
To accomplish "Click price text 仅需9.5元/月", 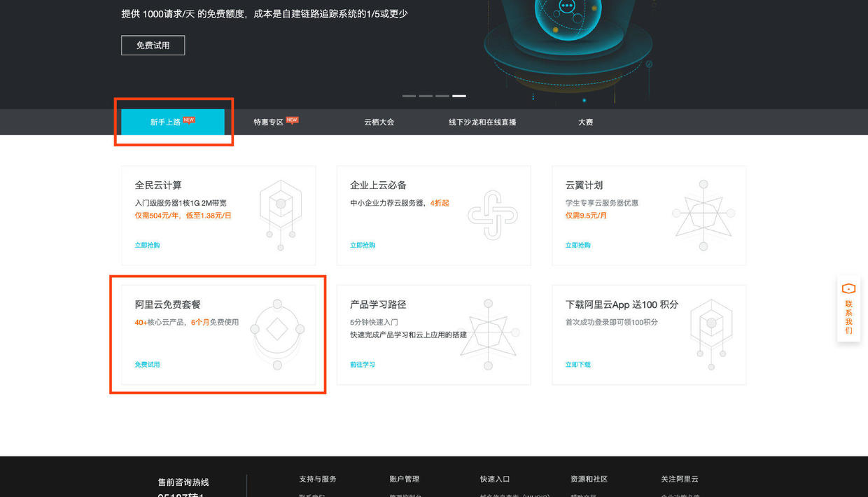I will (x=586, y=216).
